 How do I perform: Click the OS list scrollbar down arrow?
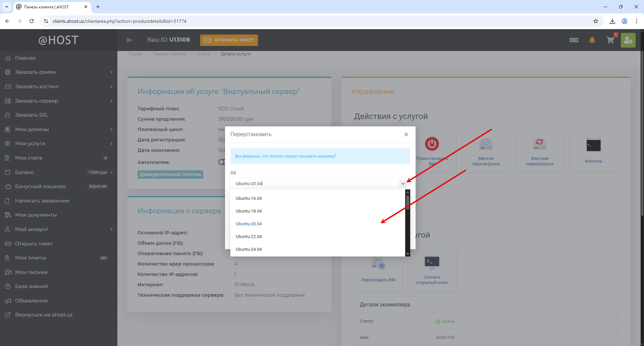pyautogui.click(x=408, y=254)
